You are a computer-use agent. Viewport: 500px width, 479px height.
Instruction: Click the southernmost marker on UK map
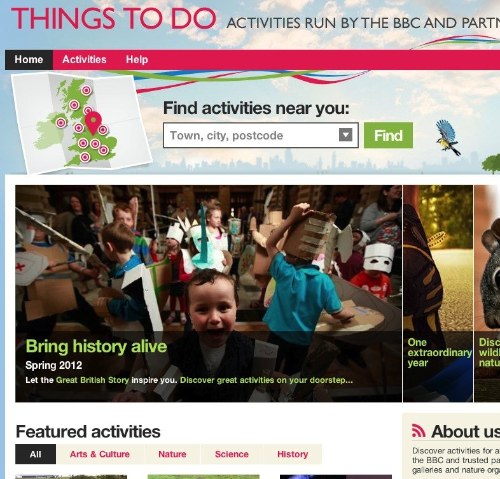point(85,157)
